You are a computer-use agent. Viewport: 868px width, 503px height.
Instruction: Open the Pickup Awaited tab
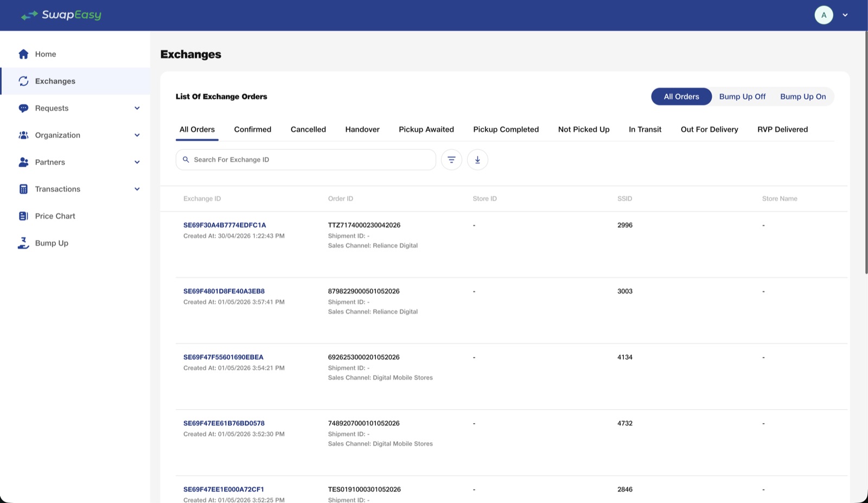click(x=426, y=129)
